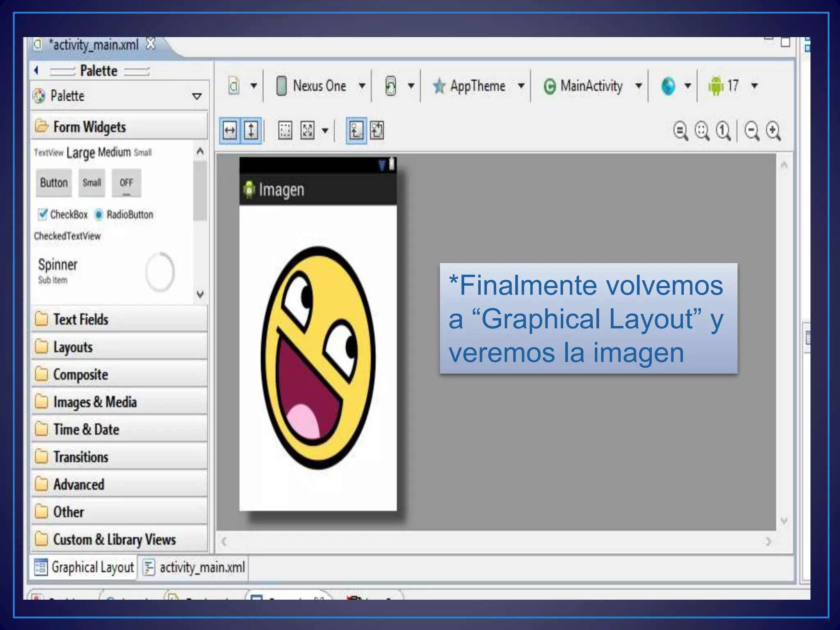The image size is (840, 630).
Task: Select the Small TextView widget
Action: point(143,153)
